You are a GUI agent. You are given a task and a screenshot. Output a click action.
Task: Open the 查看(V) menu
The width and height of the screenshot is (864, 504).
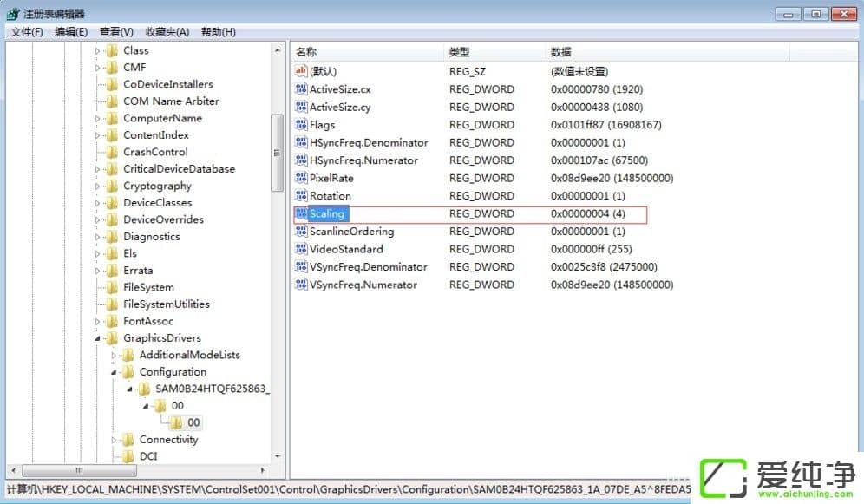click(x=116, y=32)
